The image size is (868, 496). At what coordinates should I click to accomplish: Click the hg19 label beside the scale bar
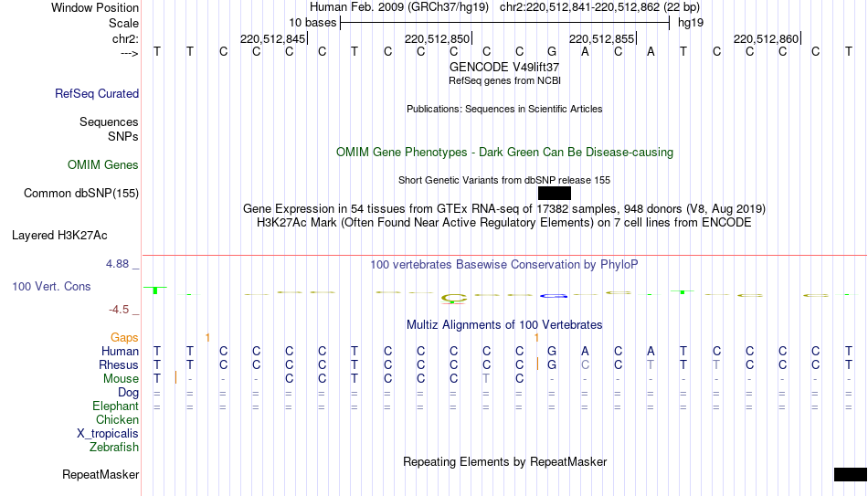(691, 23)
